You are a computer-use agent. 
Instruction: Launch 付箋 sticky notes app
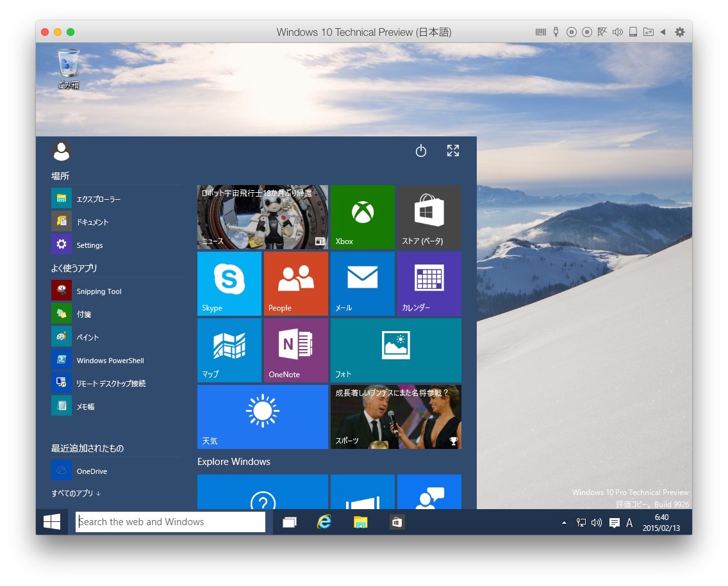116,314
